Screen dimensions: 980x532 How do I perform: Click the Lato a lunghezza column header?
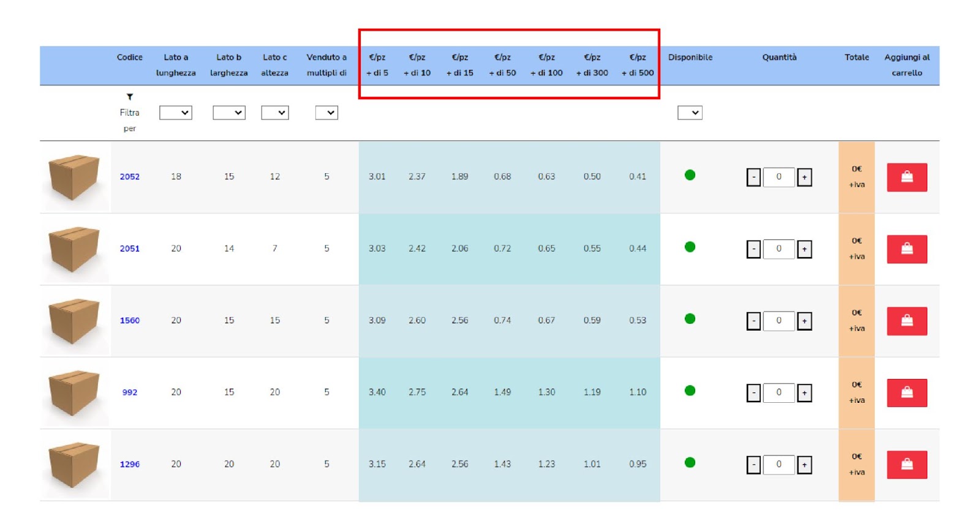176,65
